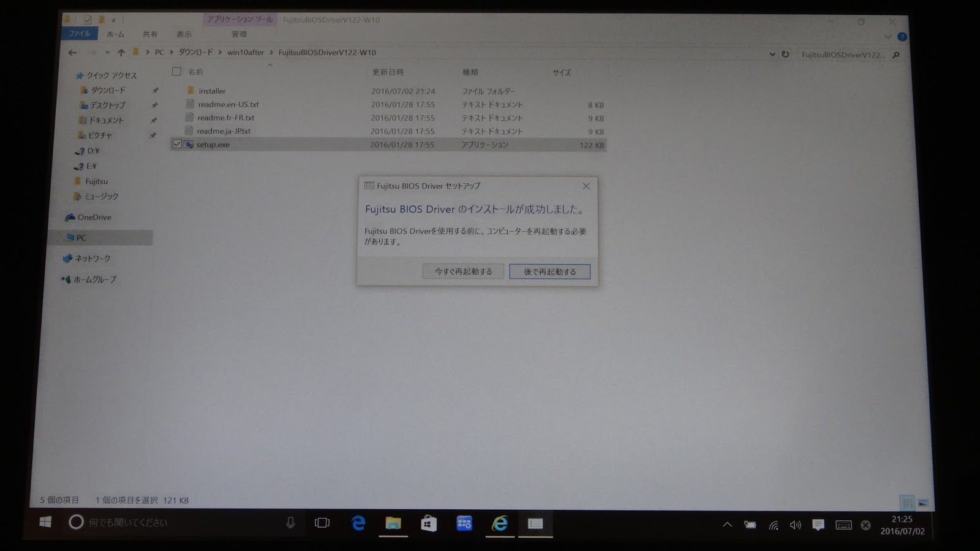The height and width of the screenshot is (551, 980).
Task: Go back with the Explorer back arrow
Action: pos(72,53)
